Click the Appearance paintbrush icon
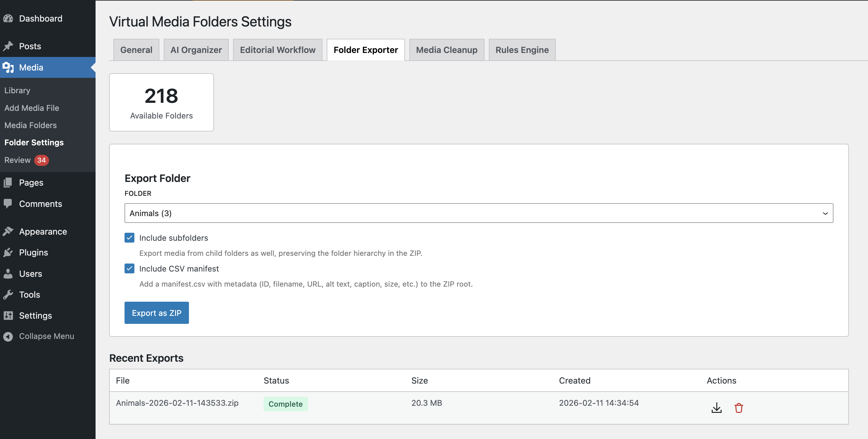The width and height of the screenshot is (868, 439). click(8, 232)
